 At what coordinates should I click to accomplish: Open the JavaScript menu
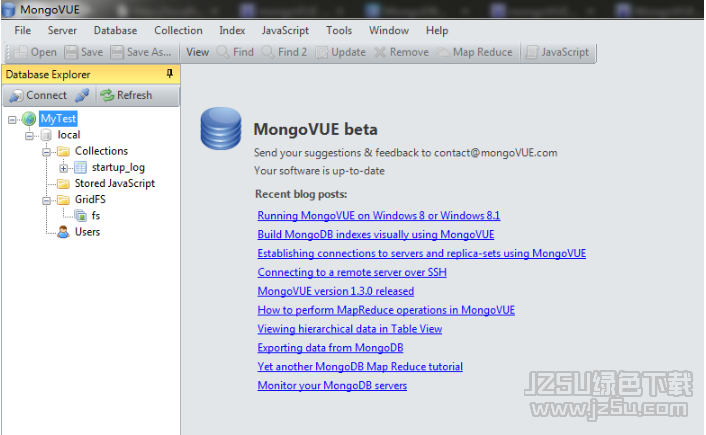click(x=285, y=31)
